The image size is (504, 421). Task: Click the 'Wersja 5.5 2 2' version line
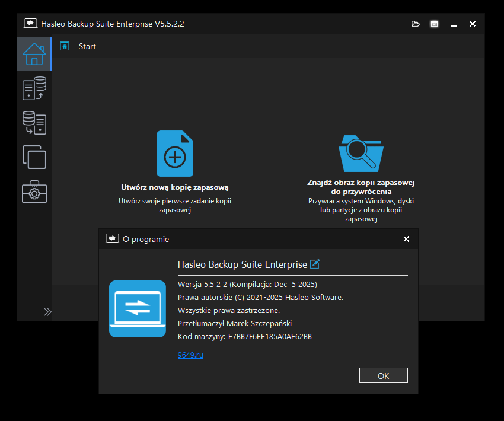click(x=247, y=285)
